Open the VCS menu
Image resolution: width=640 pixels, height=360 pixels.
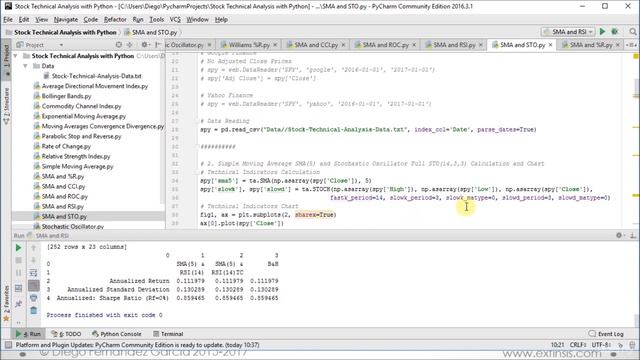(175, 19)
